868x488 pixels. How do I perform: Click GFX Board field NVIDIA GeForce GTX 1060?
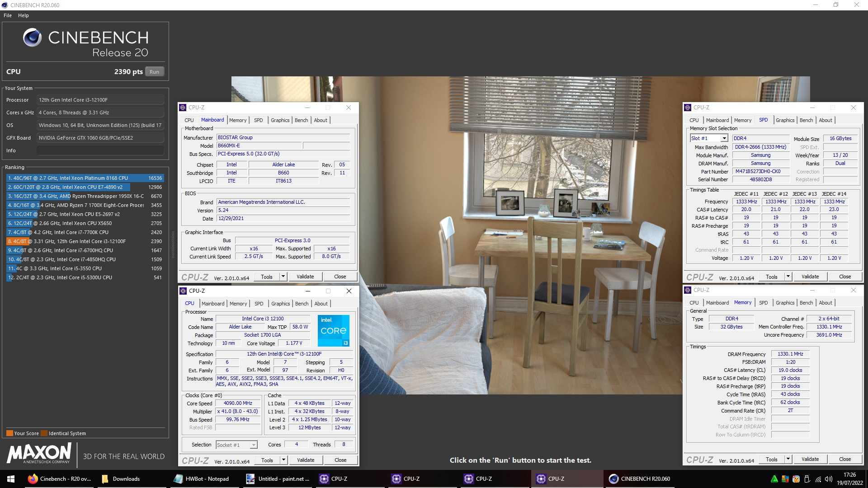coord(100,138)
